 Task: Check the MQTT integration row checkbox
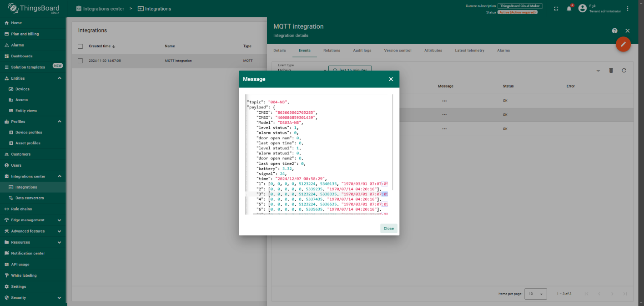pyautogui.click(x=80, y=61)
